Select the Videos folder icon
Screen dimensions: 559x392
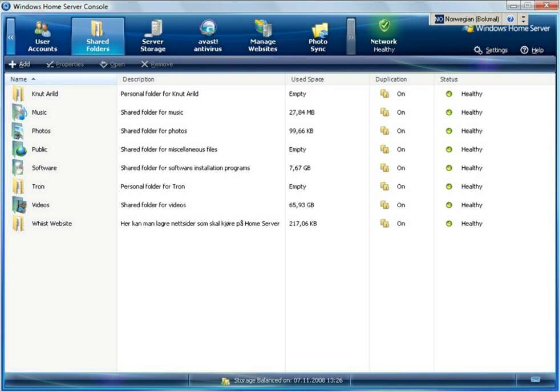[x=19, y=205]
